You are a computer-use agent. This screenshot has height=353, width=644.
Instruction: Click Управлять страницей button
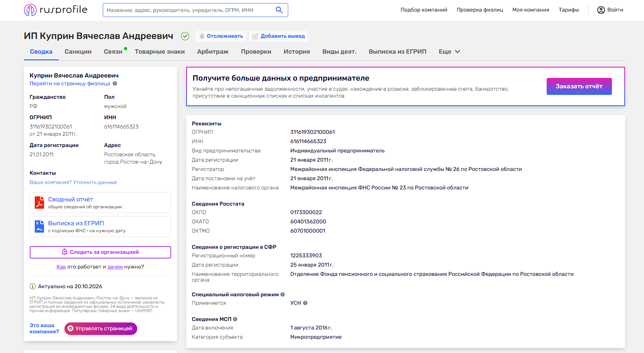(100, 329)
